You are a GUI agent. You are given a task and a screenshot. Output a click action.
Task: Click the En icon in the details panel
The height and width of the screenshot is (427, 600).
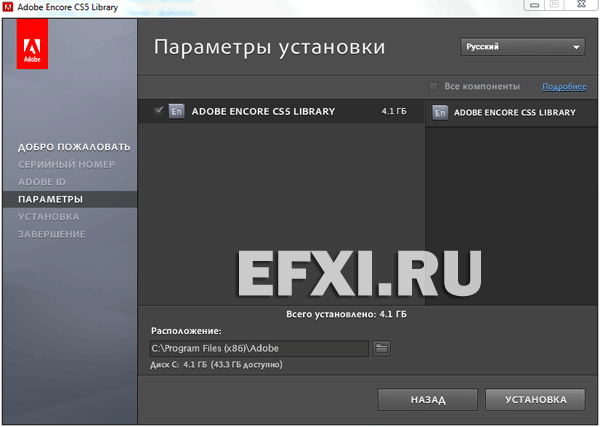(440, 113)
